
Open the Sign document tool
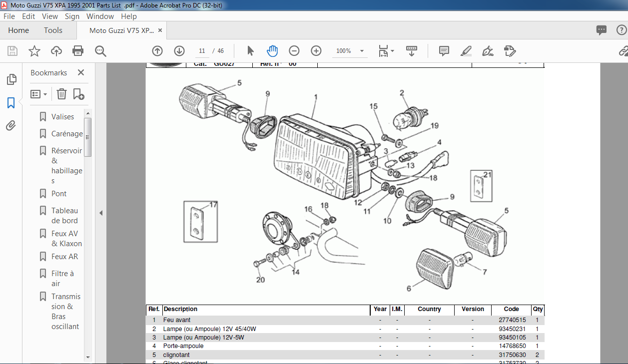pyautogui.click(x=488, y=51)
